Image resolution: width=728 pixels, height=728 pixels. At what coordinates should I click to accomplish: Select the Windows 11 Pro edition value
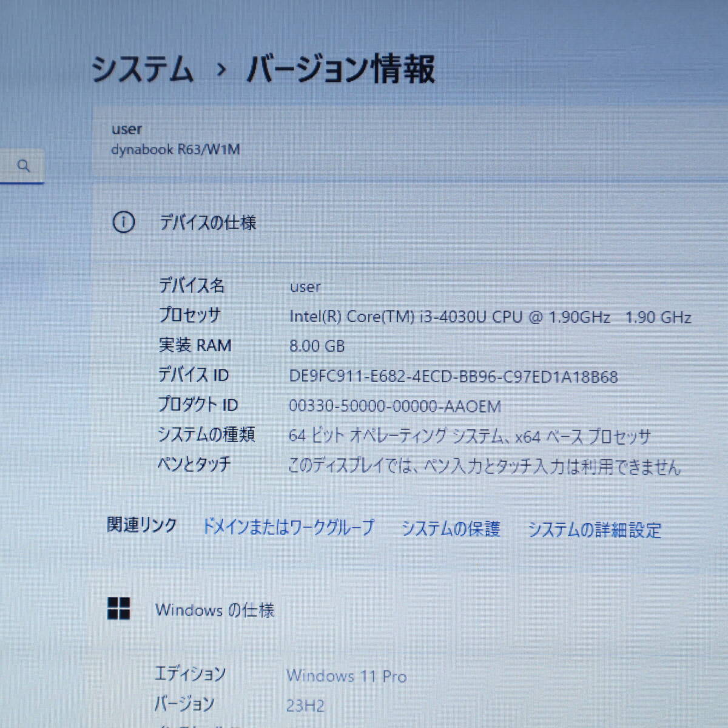(346, 676)
